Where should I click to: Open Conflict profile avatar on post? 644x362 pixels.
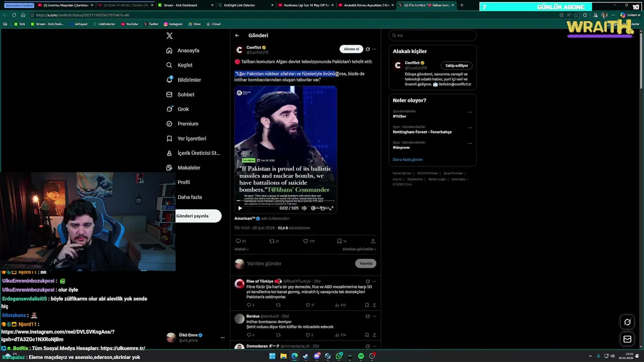tap(239, 50)
